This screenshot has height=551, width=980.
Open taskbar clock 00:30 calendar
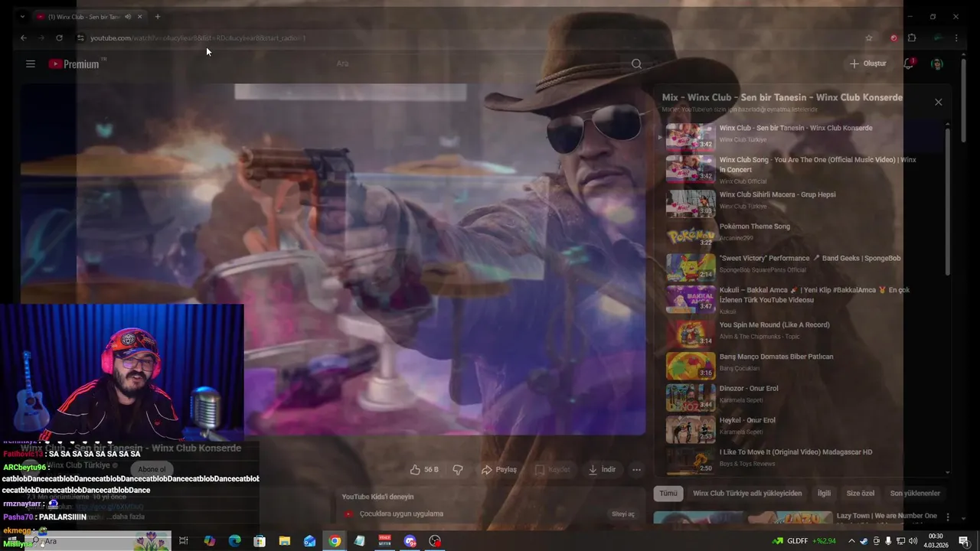936,541
